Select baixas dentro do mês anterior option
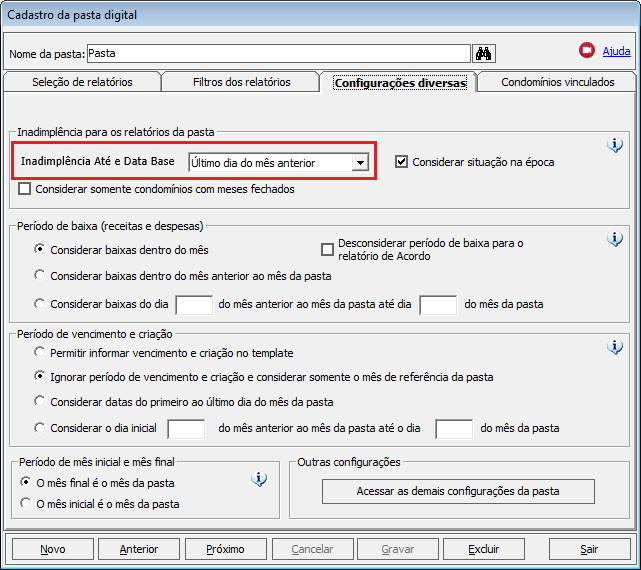The image size is (641, 570). (39, 275)
